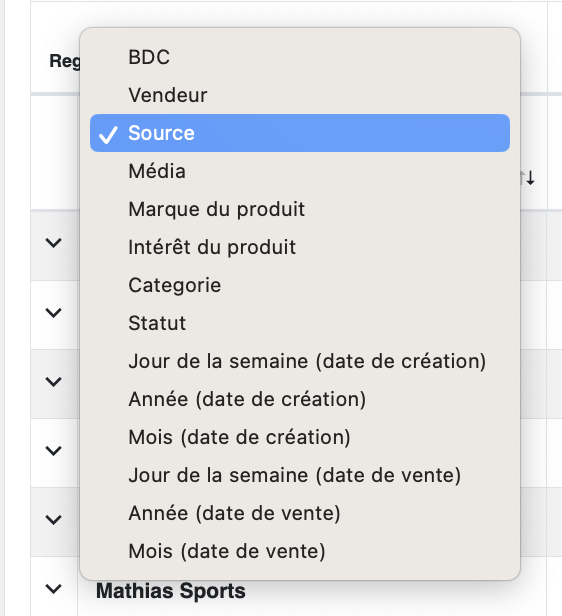Choose Vendeur option
Screen dimensions: 562x616
click(300, 95)
